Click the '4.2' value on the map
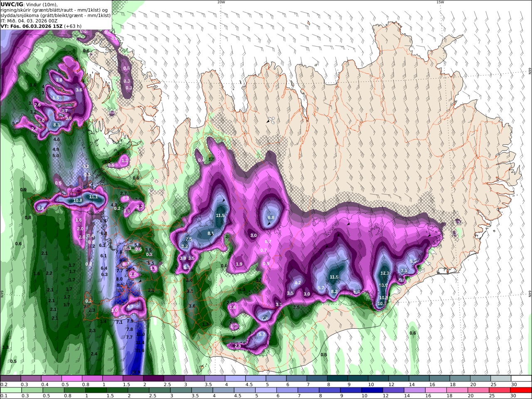532x399 pixels. coord(298,283)
